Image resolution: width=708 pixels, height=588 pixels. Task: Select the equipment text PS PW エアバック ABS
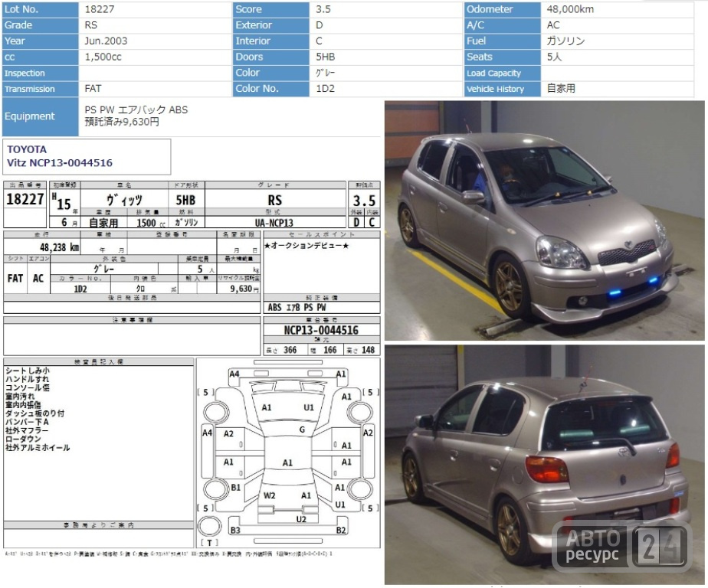pyautogui.click(x=136, y=109)
